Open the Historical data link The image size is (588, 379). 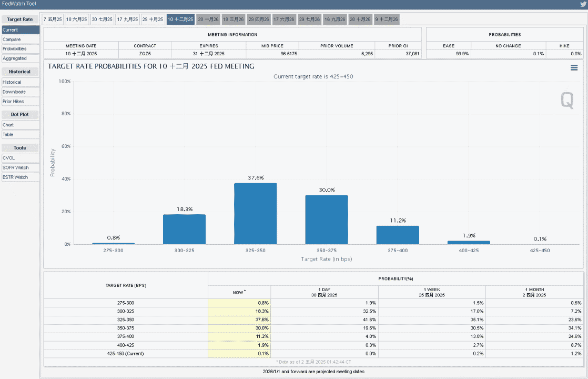(x=21, y=82)
